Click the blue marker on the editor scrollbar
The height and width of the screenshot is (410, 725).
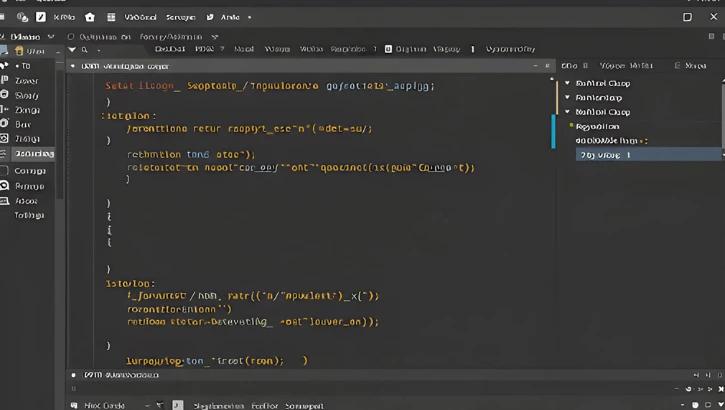[x=553, y=132]
